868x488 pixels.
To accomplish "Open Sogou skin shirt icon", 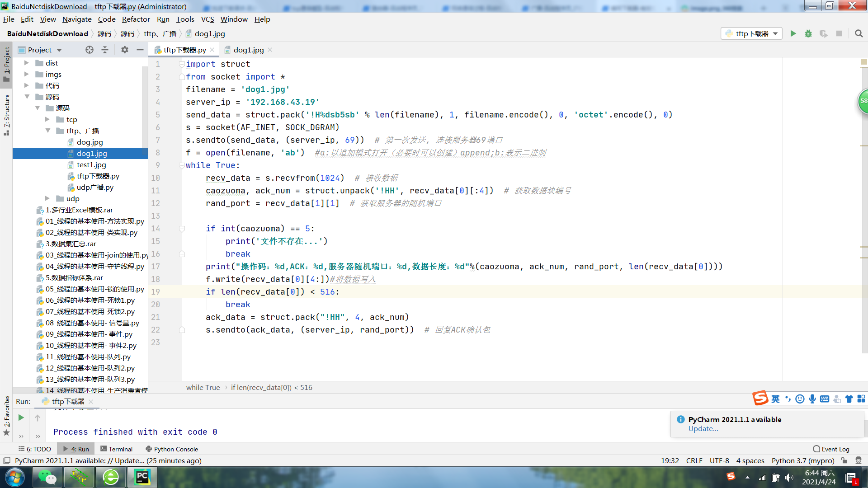I will 849,399.
